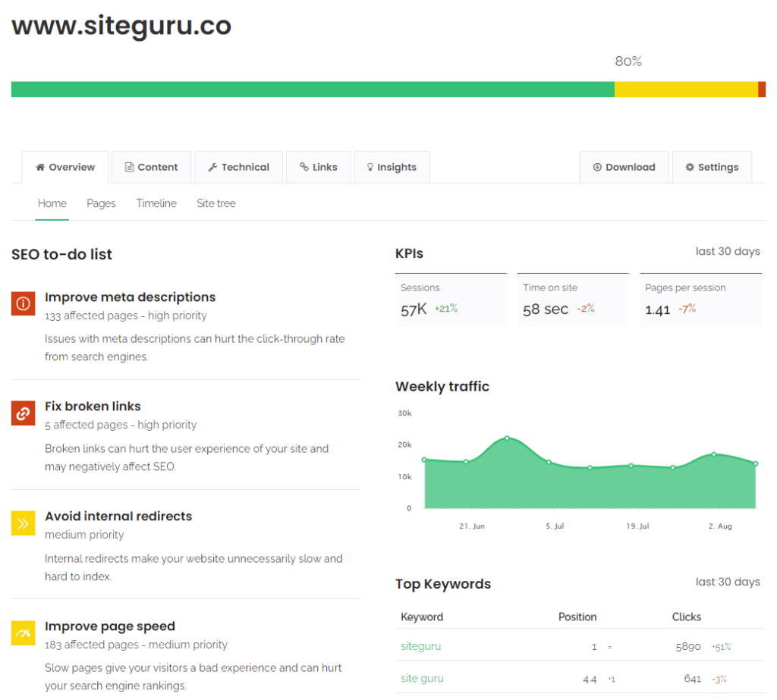Switch to the Site tree view
The width and height of the screenshot is (777, 700).
[215, 203]
